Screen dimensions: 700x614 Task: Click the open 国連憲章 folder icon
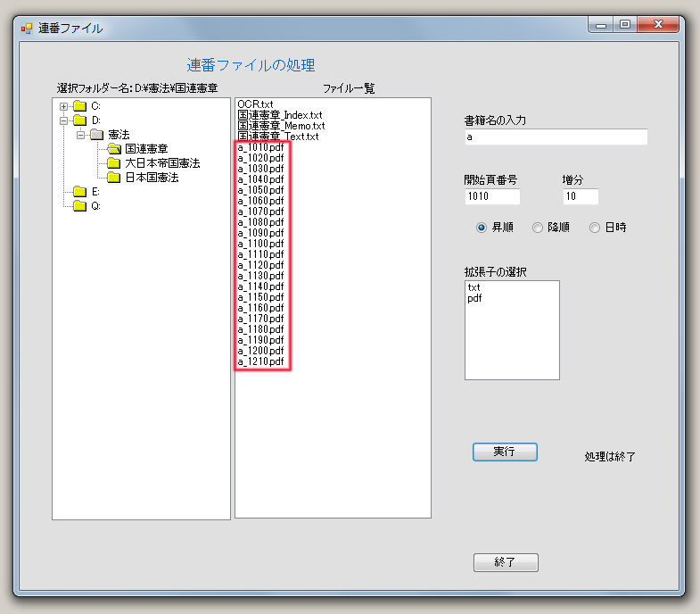(x=114, y=149)
